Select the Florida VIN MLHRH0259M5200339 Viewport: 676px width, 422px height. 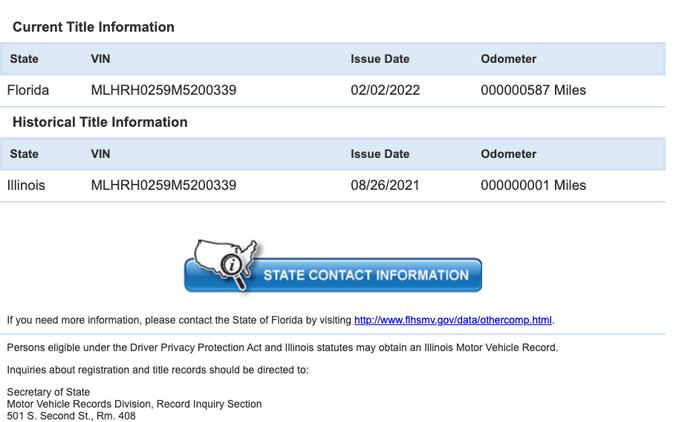[x=163, y=90]
